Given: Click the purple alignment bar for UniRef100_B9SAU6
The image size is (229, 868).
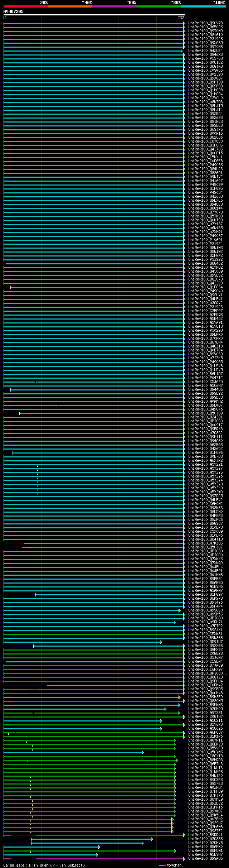Looking at the screenshot, I should point(94,858).
